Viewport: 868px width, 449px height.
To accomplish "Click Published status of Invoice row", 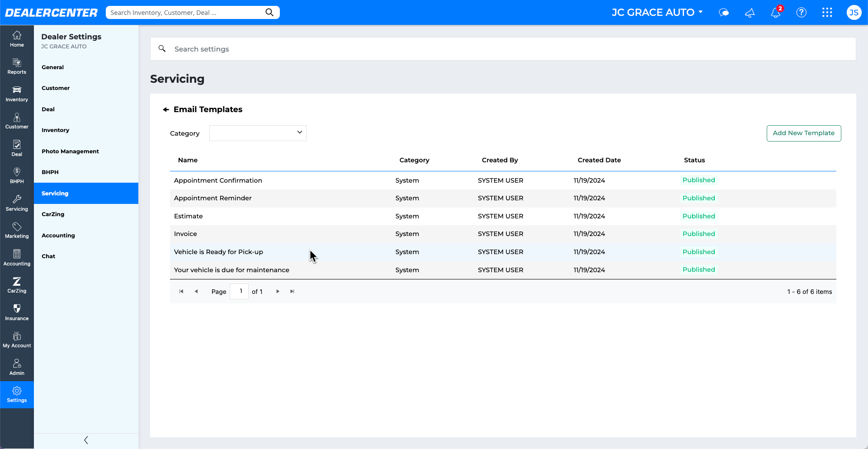I will [x=699, y=234].
